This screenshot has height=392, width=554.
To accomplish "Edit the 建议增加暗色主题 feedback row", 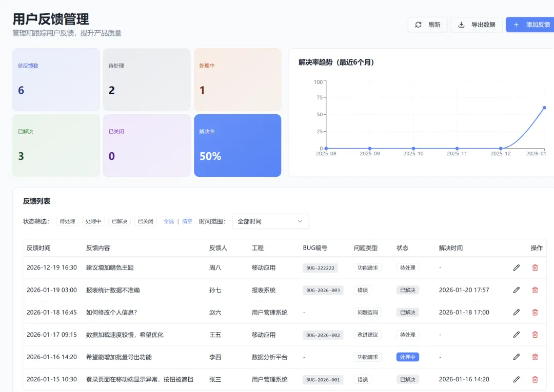I will [x=517, y=268].
